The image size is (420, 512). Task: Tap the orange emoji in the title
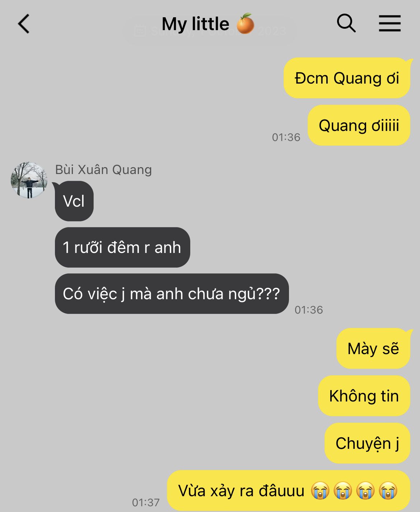[246, 24]
